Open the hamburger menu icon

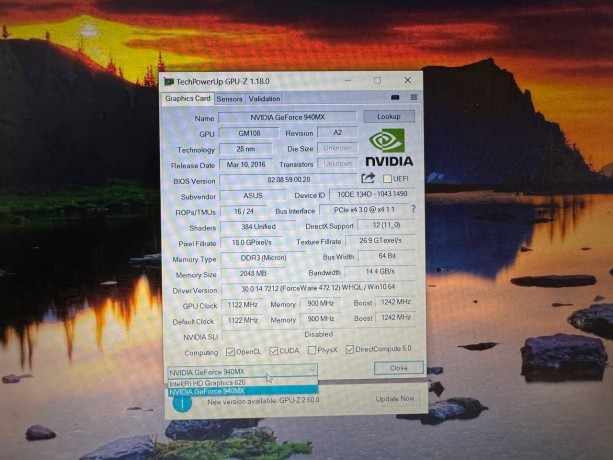413,98
